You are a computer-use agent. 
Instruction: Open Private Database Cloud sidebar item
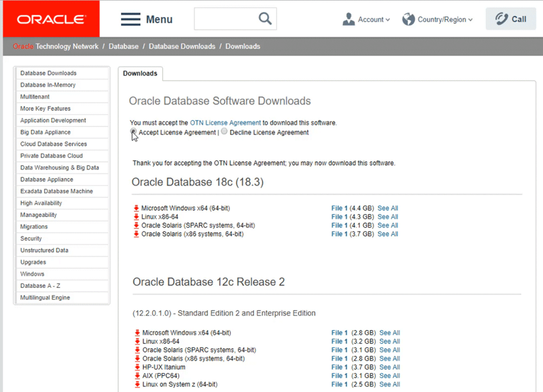pos(63,156)
